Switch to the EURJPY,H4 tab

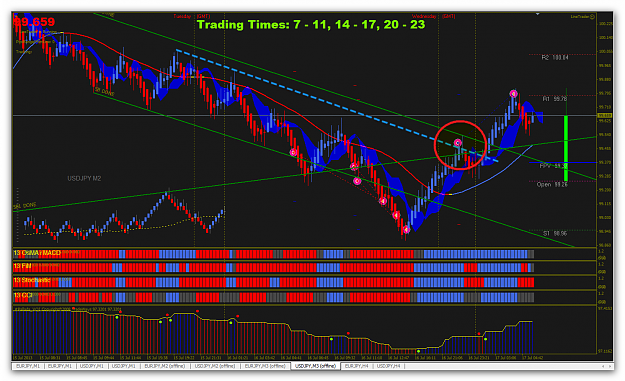click(356, 366)
